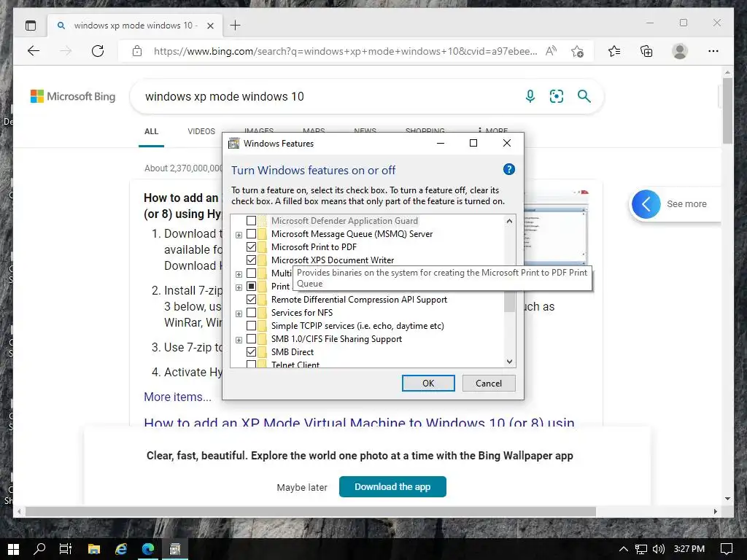This screenshot has height=560, width=747.
Task: Click the features list scrollbar thumb
Action: tap(509, 302)
